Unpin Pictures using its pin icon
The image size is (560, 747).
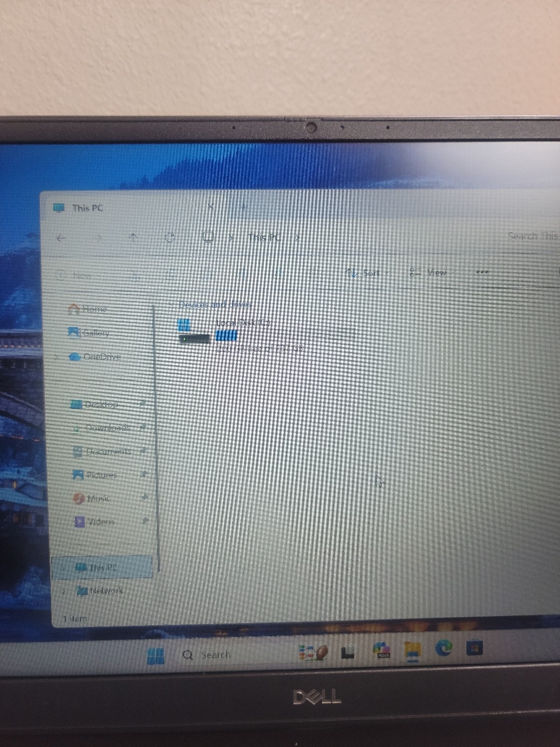[x=144, y=474]
